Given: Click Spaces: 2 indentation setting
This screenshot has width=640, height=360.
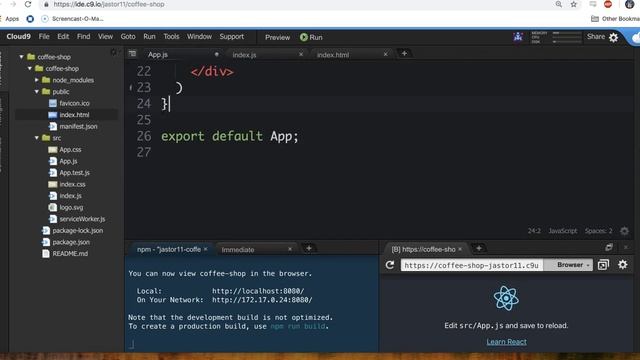Looking at the screenshot, I should click(x=598, y=231).
